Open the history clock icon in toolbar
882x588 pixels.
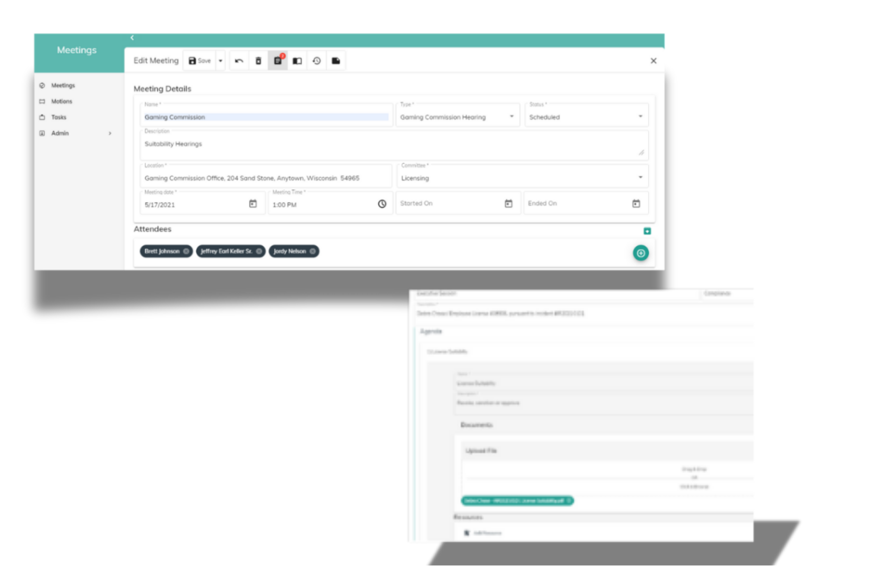click(317, 61)
